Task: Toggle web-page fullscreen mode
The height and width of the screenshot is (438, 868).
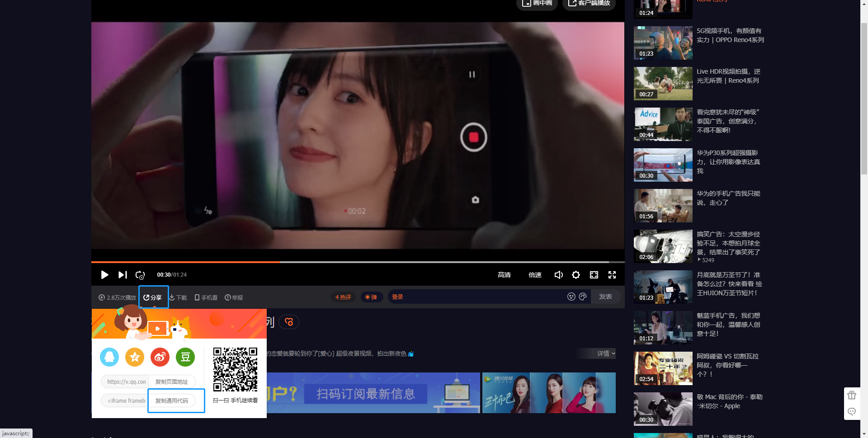Action: 594,275
